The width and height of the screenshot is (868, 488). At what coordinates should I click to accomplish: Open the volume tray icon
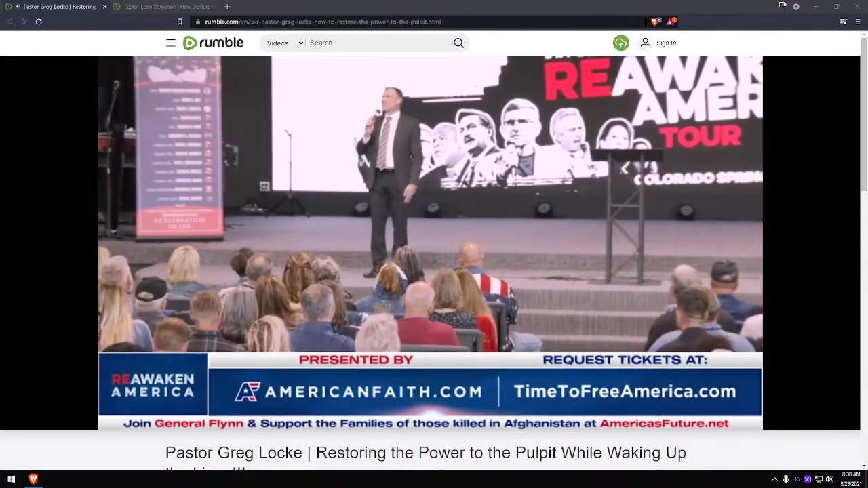pos(829,479)
